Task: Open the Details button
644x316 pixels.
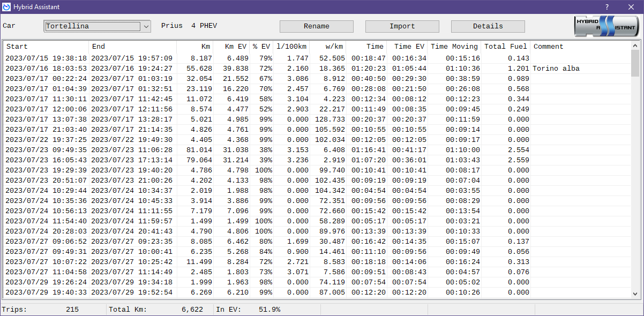Action: tap(488, 26)
